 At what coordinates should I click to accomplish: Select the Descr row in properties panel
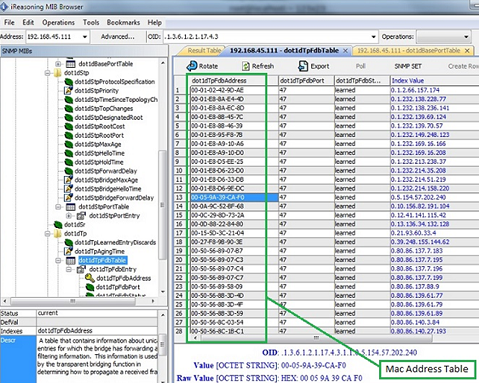79,359
